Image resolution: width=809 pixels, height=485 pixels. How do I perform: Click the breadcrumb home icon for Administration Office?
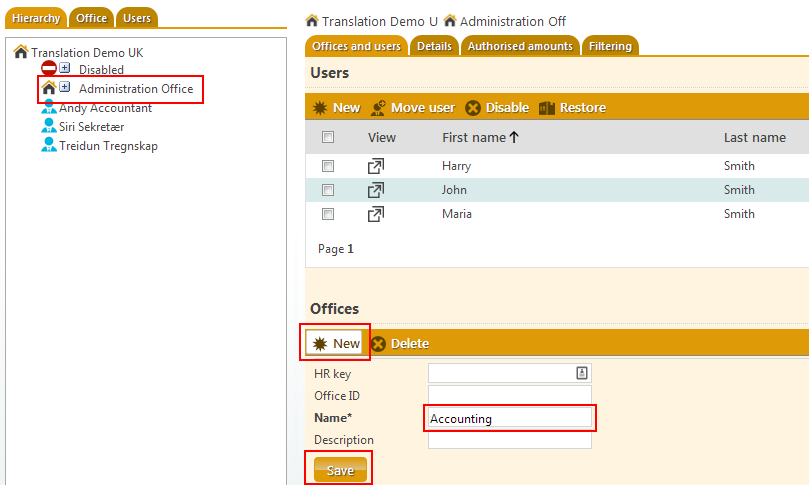(x=450, y=21)
